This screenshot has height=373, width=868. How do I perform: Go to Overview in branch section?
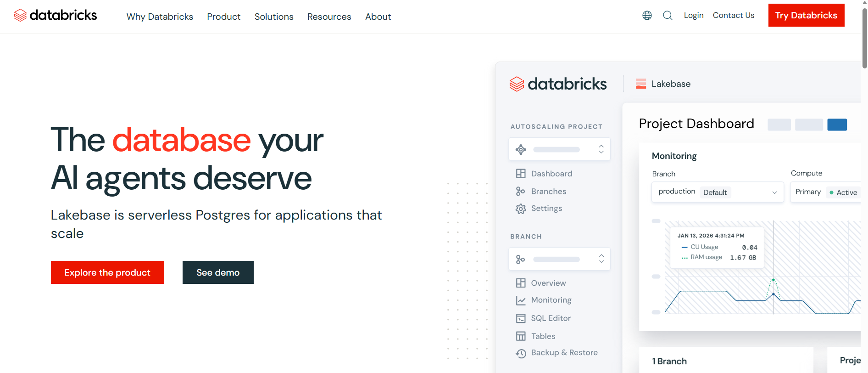548,283
